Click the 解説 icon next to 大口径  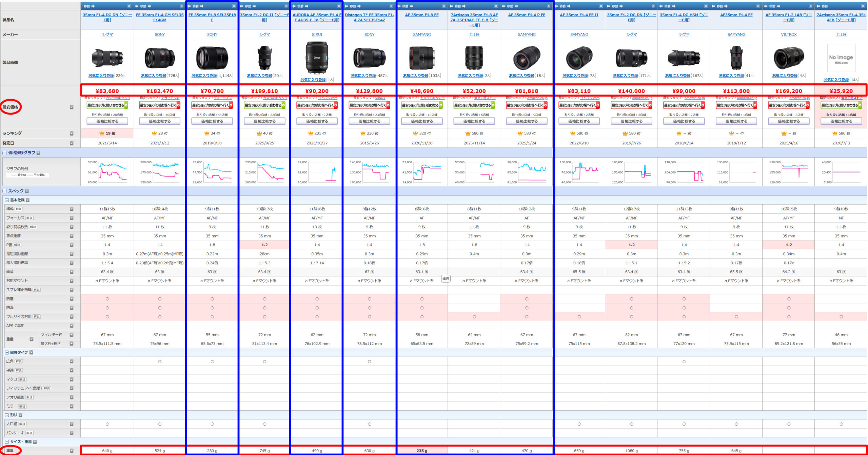22,424
